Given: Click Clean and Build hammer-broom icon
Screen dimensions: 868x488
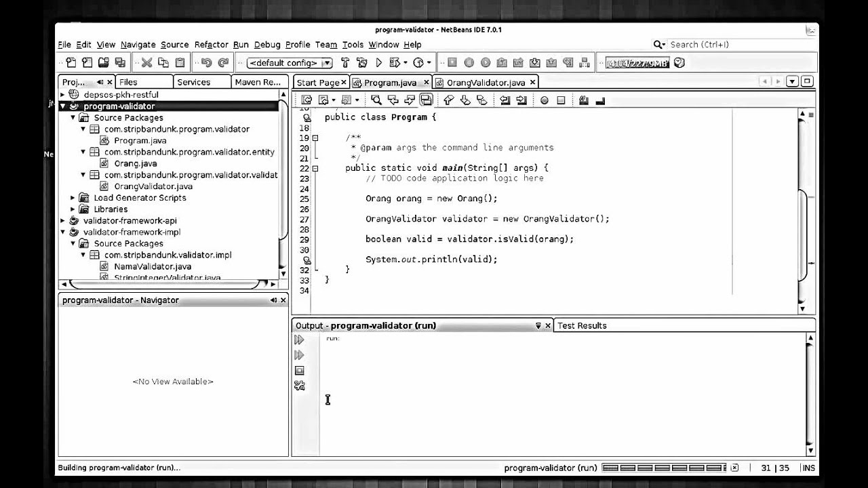Looking at the screenshot, I should coord(361,62).
